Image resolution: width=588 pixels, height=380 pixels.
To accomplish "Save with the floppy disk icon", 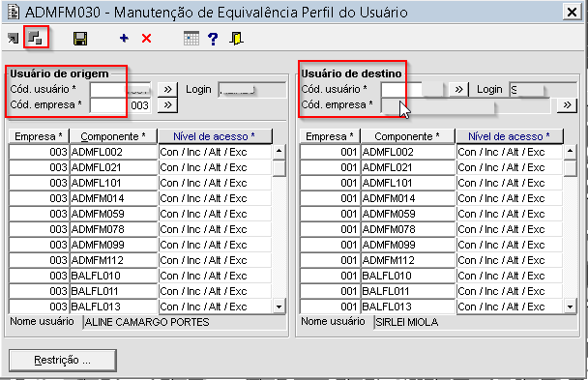I will tap(80, 39).
